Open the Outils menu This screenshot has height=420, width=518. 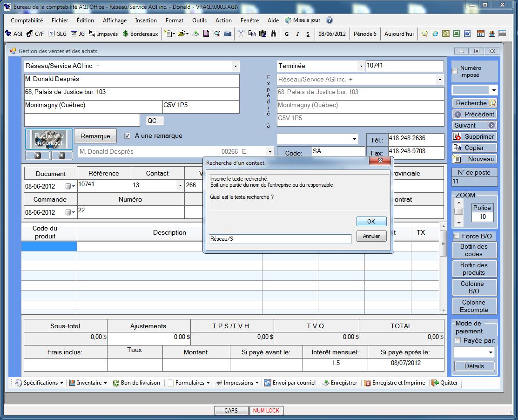click(200, 20)
